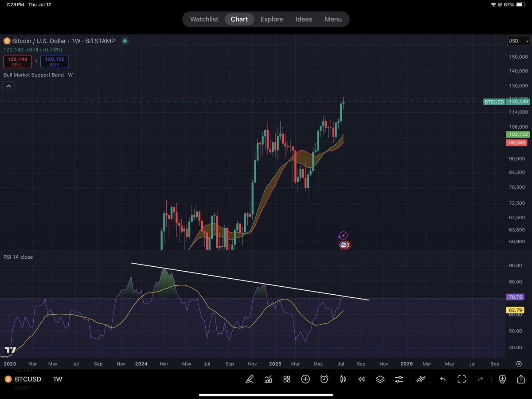Open the Menu tab
This screenshot has height=399, width=532.
point(333,19)
